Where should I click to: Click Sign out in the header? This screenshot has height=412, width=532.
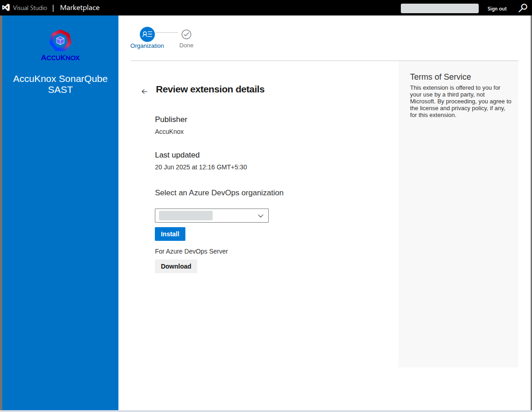point(497,9)
